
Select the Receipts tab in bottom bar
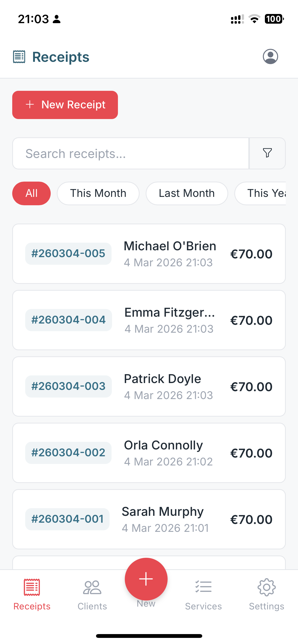[32, 594]
